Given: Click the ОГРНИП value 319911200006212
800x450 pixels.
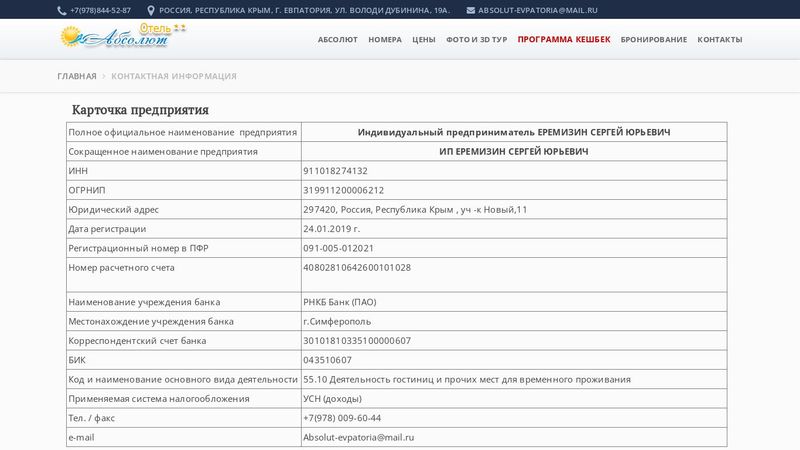Looking at the screenshot, I should 343,190.
